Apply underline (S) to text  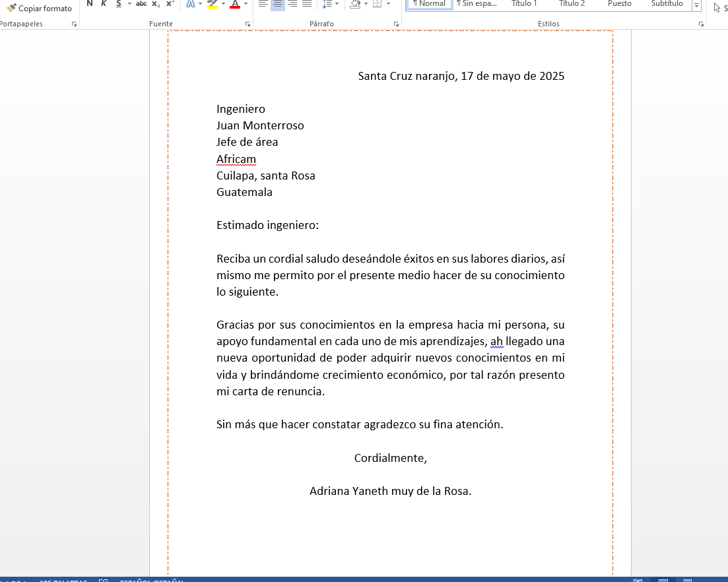pyautogui.click(x=119, y=4)
